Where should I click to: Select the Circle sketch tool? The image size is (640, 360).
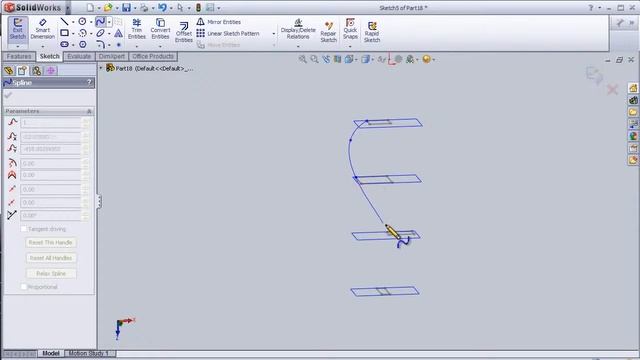point(82,22)
